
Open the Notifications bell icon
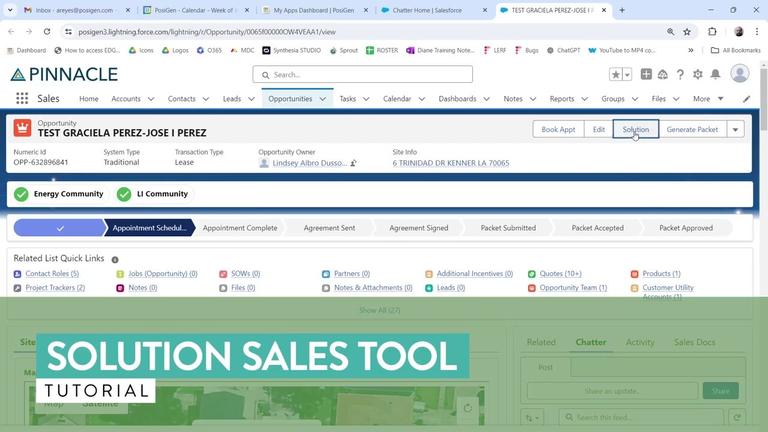click(716, 74)
